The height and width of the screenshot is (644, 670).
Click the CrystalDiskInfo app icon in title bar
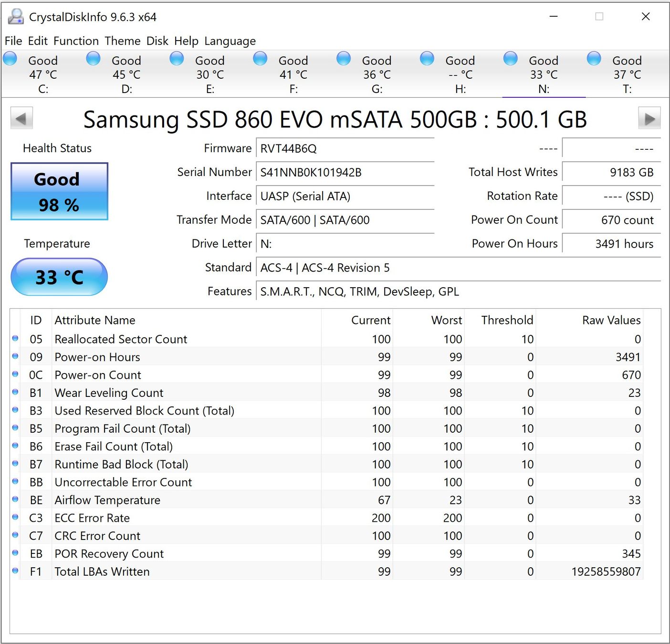16,17
